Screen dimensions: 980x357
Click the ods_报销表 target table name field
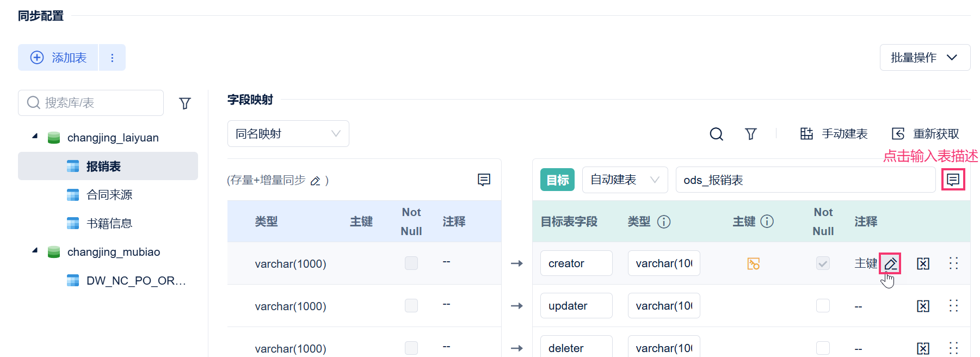[x=805, y=180]
